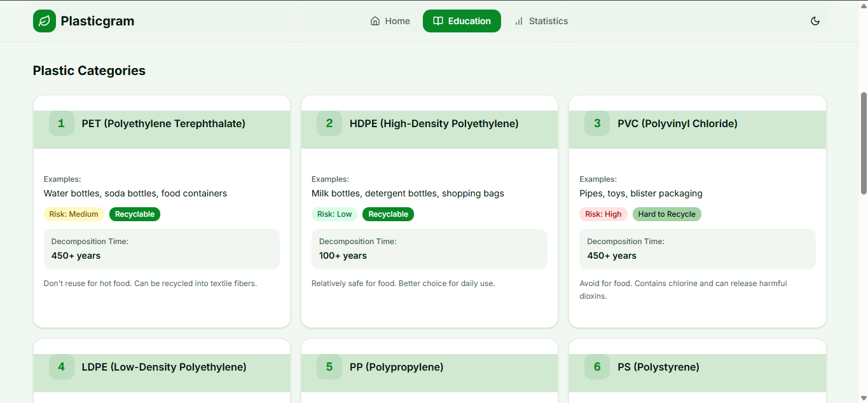Screen dimensions: 868x403
Task: Toggle dark mode with the moon icon
Action: coord(815,21)
